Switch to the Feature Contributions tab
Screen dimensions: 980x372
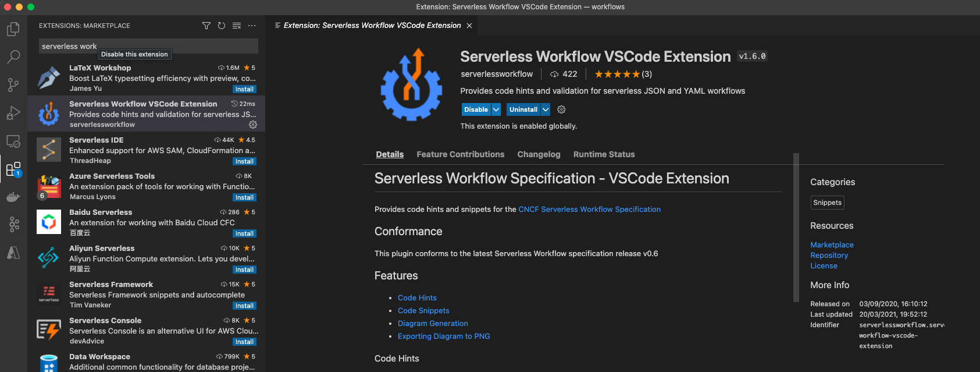click(460, 154)
